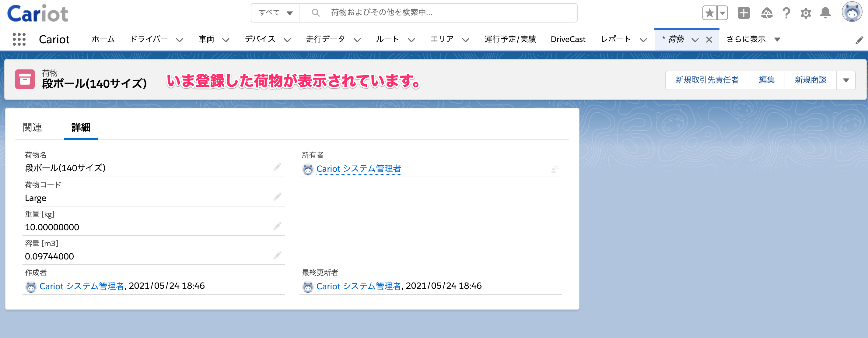
Task: Click the 重量 value 10.00000000
Action: 52,227
